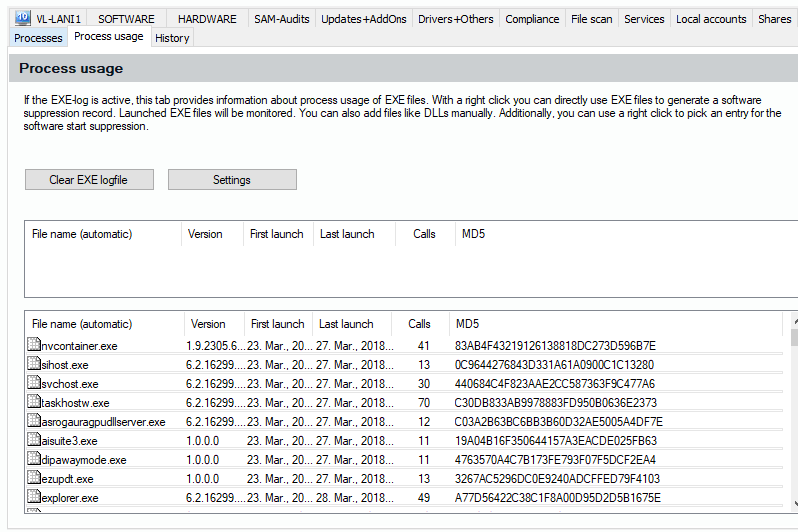Click the MD5 column header in upper list

point(472,234)
